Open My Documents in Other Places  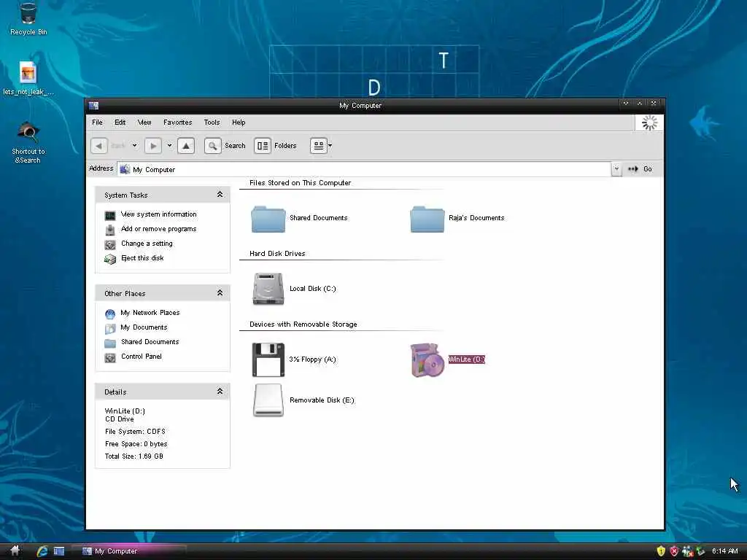pos(144,327)
